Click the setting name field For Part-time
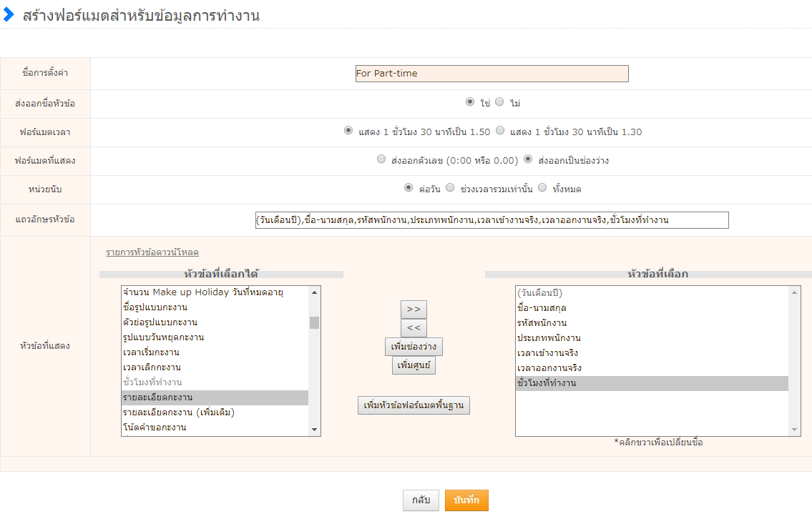This screenshot has height=524, width=812. (491, 74)
